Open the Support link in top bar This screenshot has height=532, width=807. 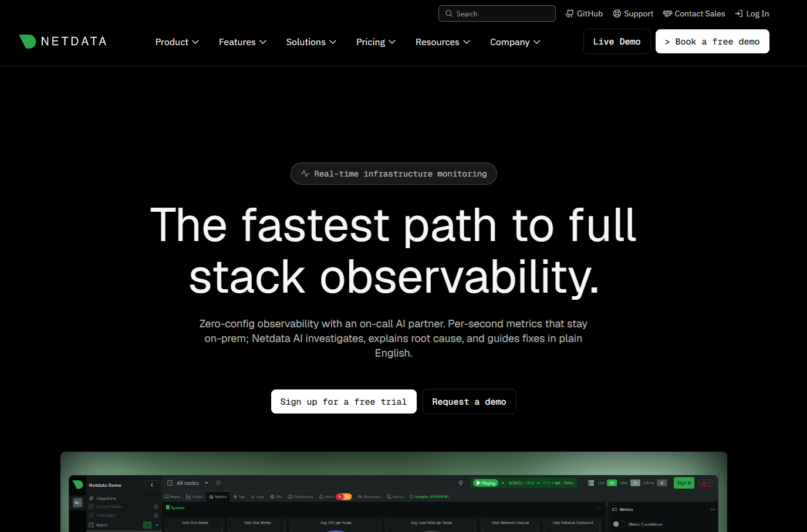(633, 13)
